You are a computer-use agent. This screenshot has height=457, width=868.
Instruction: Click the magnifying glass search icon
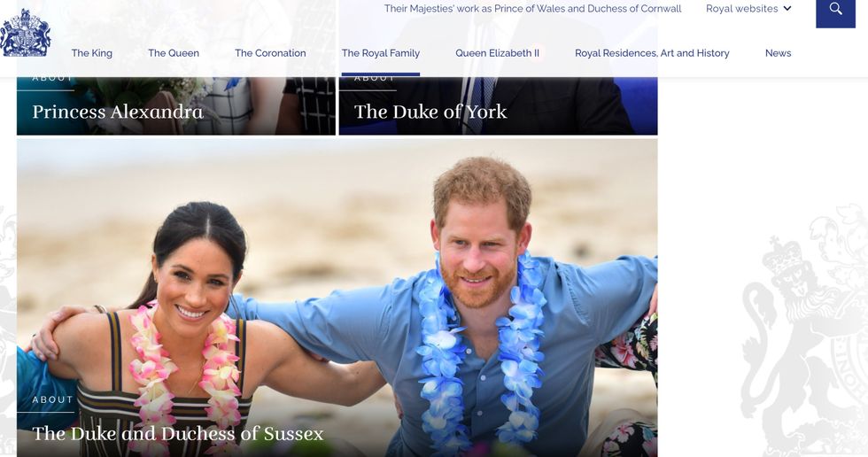point(835,10)
